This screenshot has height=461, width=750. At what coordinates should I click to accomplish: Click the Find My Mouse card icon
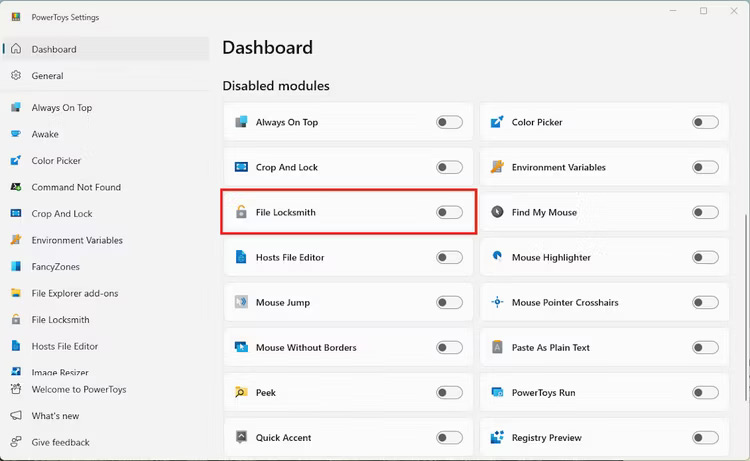click(497, 212)
